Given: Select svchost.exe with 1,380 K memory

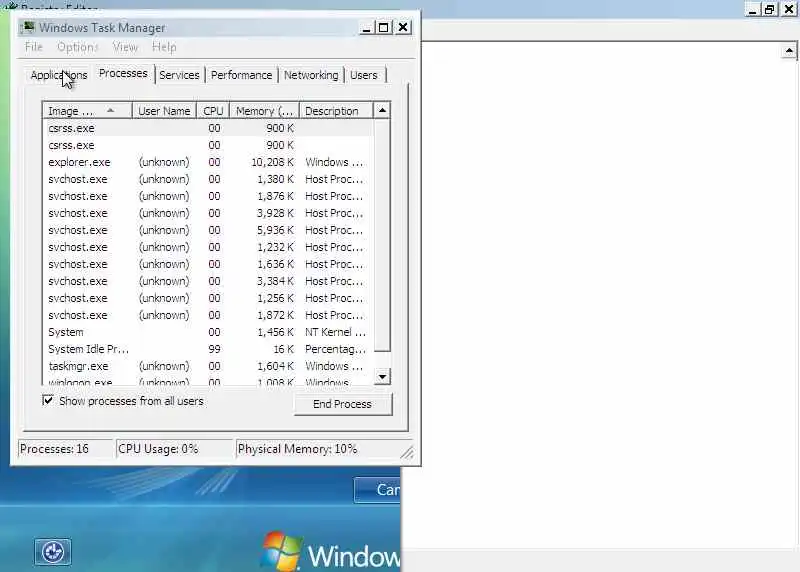Looking at the screenshot, I should coord(208,179).
